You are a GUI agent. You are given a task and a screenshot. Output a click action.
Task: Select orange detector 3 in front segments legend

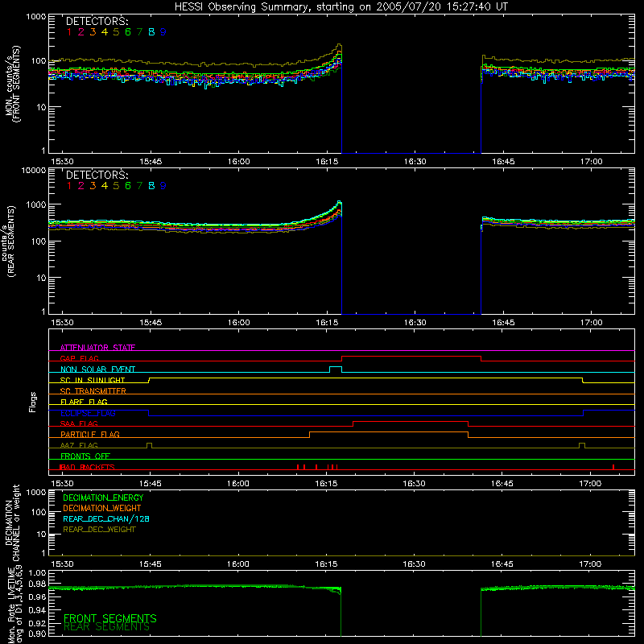[x=93, y=32]
